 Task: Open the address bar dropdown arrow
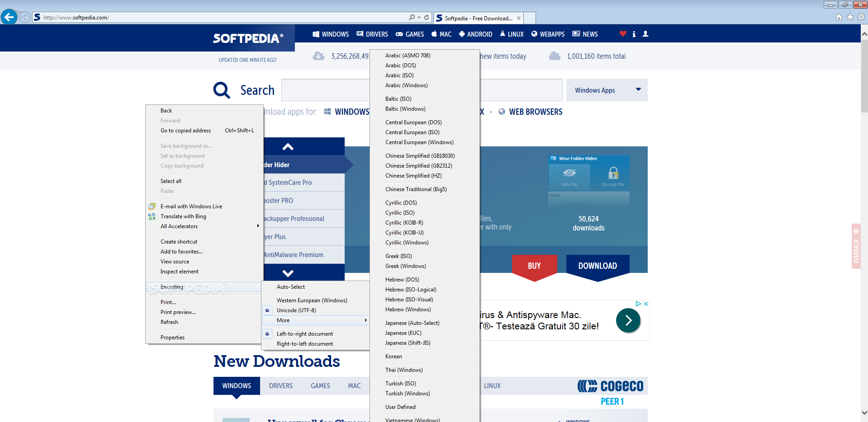[419, 17]
